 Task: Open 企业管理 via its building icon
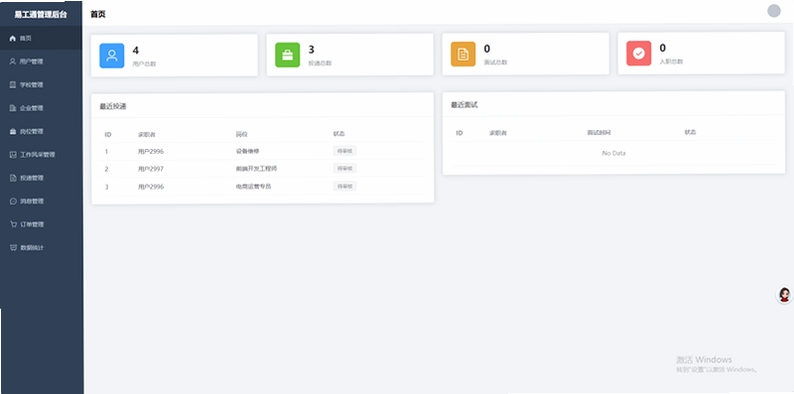coord(13,108)
